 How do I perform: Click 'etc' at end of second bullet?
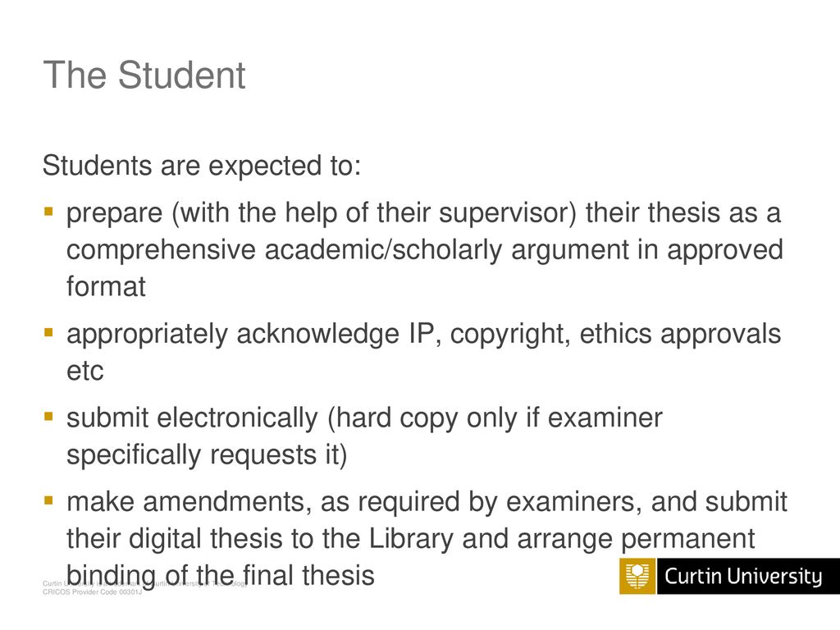tap(84, 371)
